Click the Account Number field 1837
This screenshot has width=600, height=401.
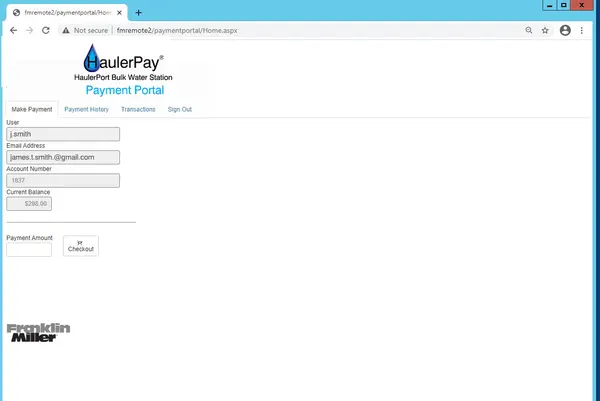coord(63,181)
